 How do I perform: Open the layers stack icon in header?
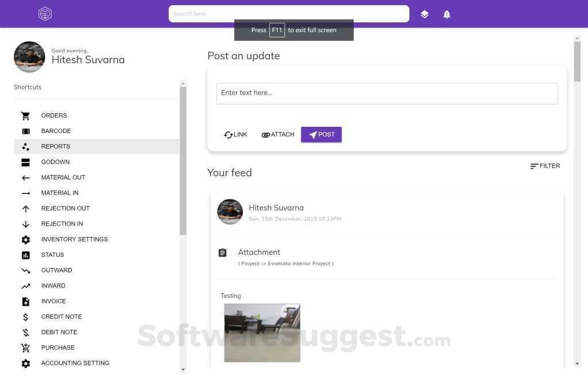(x=424, y=14)
